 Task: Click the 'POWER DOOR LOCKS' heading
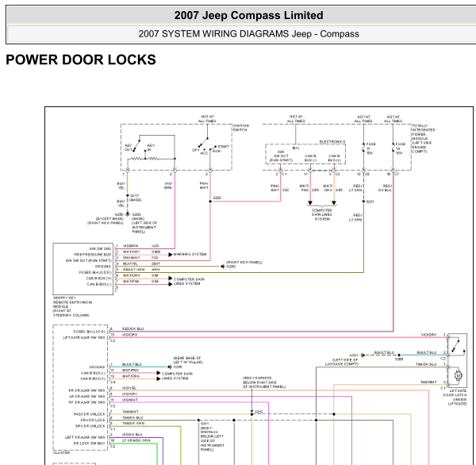pyautogui.click(x=81, y=60)
